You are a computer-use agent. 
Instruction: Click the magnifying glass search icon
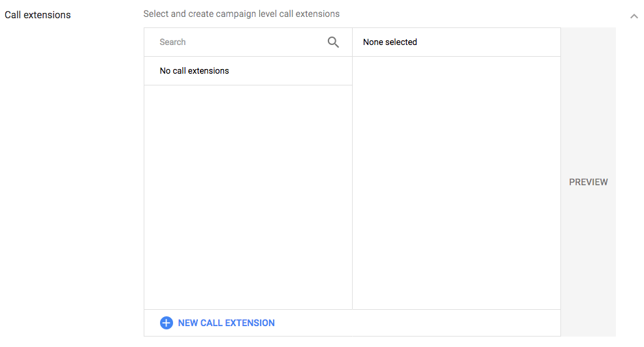tap(333, 42)
